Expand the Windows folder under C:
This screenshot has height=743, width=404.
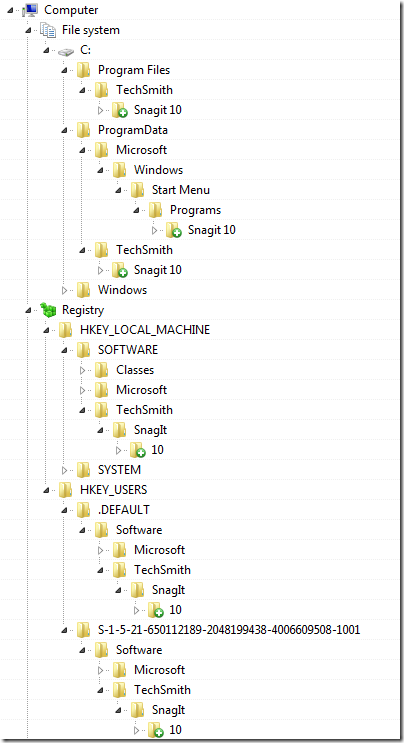point(65,290)
